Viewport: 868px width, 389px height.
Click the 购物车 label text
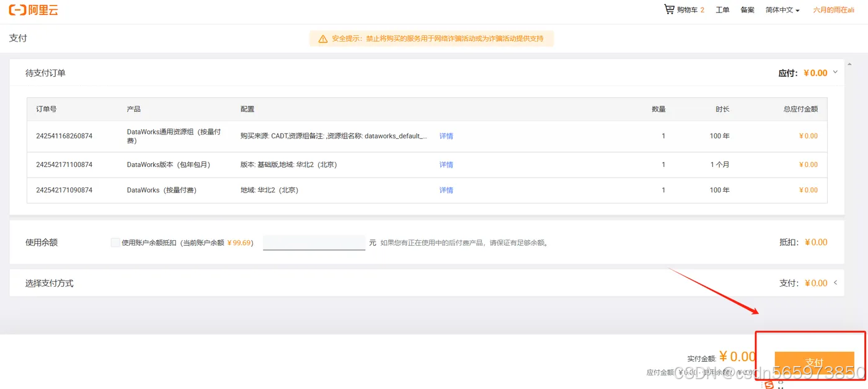[x=688, y=10]
